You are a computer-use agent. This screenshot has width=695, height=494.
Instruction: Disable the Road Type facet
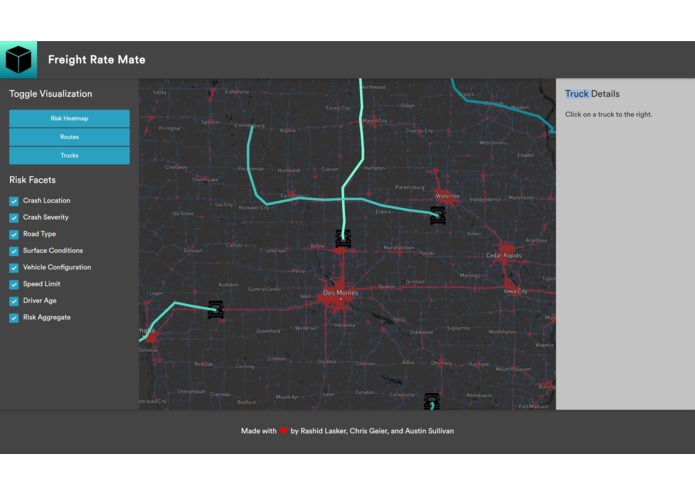pos(14,234)
